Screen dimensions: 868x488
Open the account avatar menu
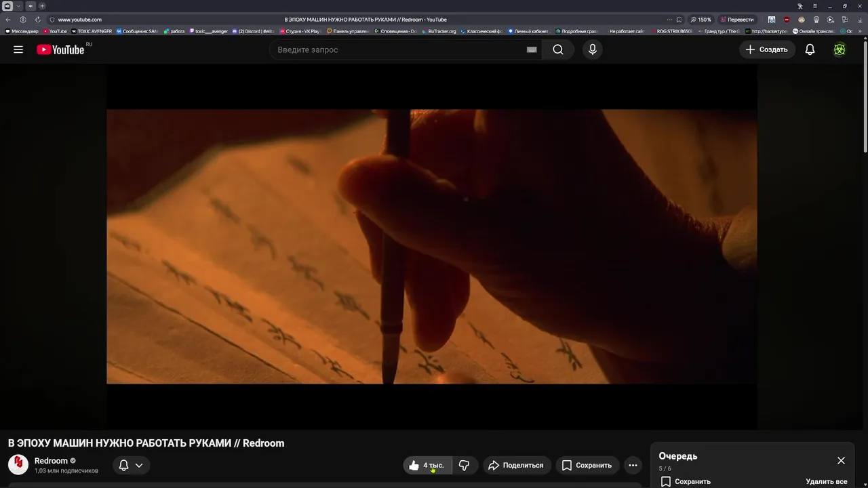pyautogui.click(x=840, y=49)
